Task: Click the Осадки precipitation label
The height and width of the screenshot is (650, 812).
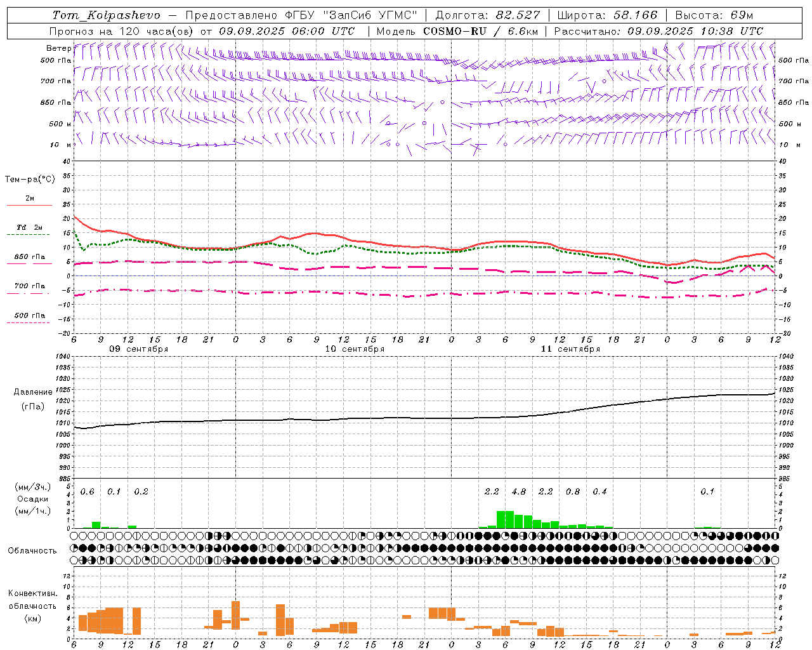Action: click(32, 499)
